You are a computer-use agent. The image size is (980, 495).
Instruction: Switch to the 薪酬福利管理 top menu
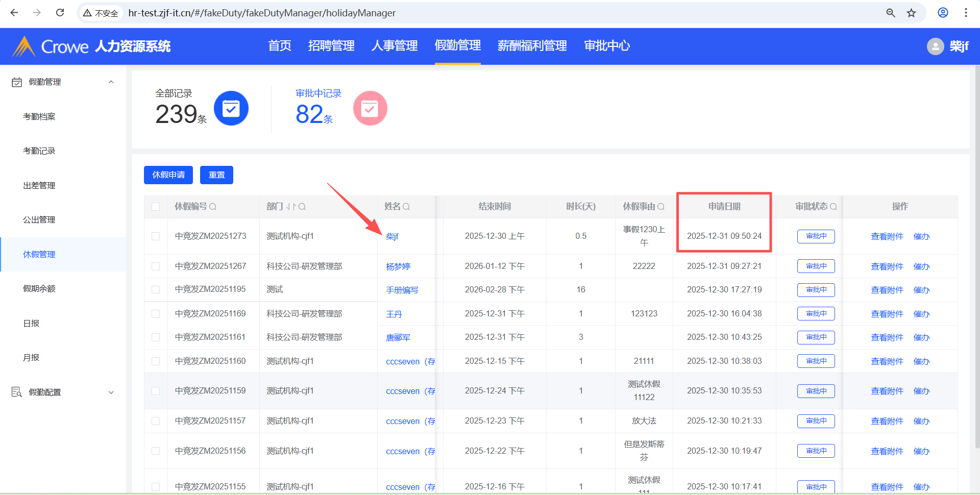pyautogui.click(x=532, y=46)
